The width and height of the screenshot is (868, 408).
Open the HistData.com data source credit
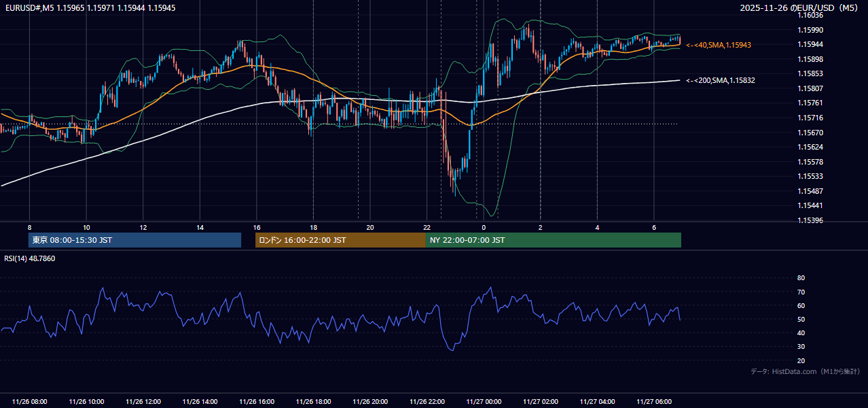pyautogui.click(x=805, y=371)
